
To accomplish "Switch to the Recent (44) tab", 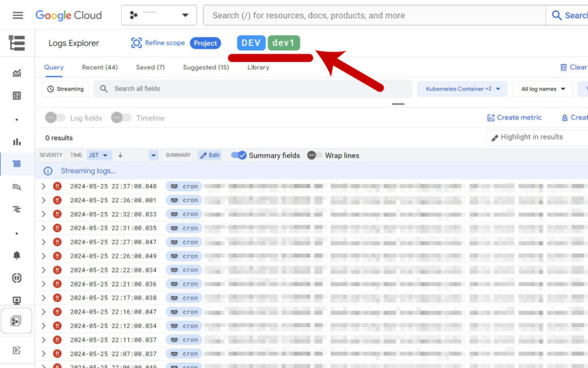I will click(100, 67).
